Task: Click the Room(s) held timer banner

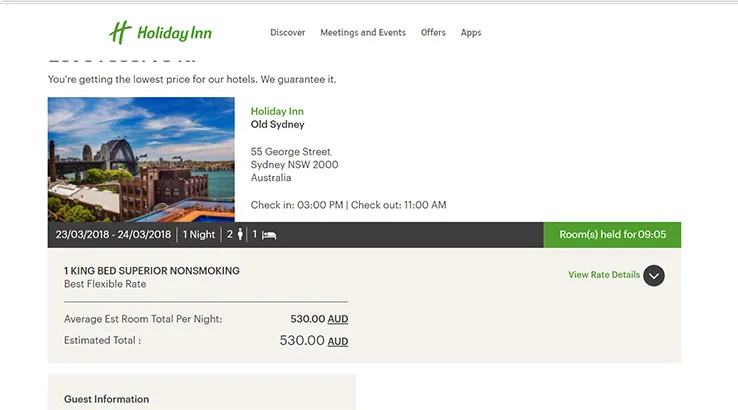Action: 612,235
